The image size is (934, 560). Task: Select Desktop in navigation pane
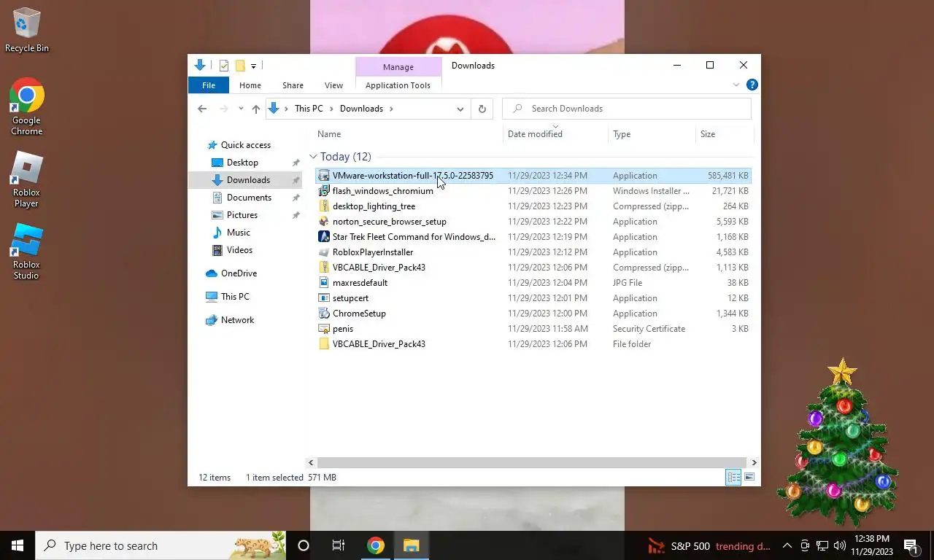click(242, 163)
